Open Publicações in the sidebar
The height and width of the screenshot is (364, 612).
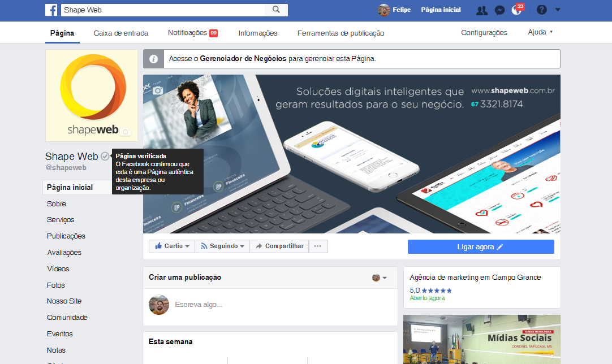(x=66, y=236)
